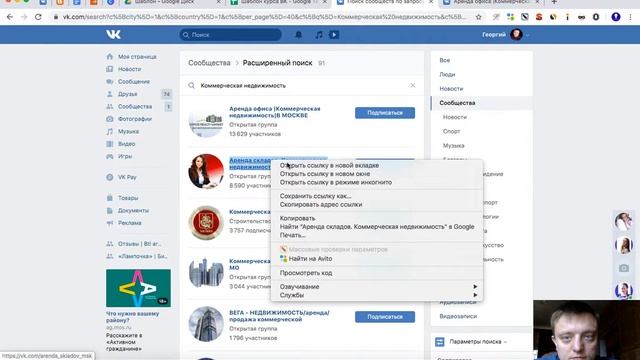Open Аренда складов group avatar with woman

(x=206, y=171)
